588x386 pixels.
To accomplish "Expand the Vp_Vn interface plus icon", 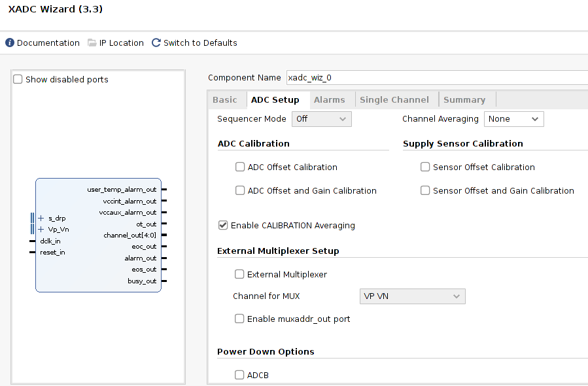I will click(41, 229).
